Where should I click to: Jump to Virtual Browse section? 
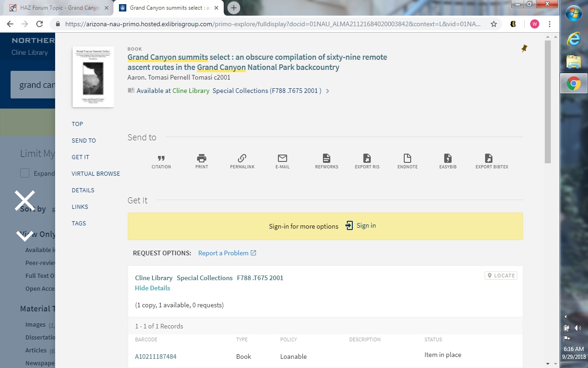96,173
